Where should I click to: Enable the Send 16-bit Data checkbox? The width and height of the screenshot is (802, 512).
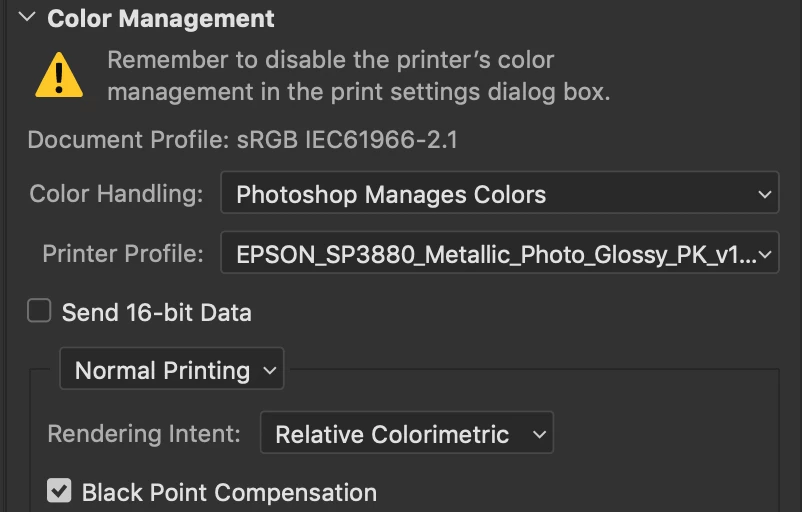(39, 312)
